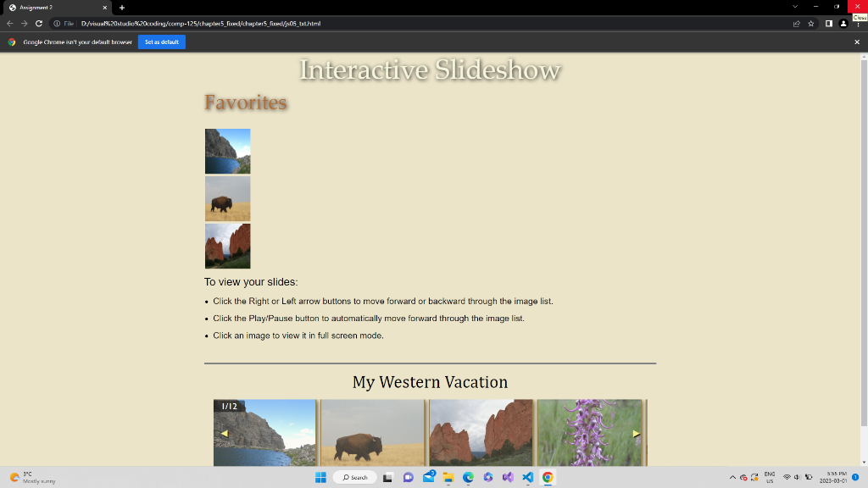The height and width of the screenshot is (488, 868).
Task: Open the Windows Start menu
Action: (x=320, y=478)
